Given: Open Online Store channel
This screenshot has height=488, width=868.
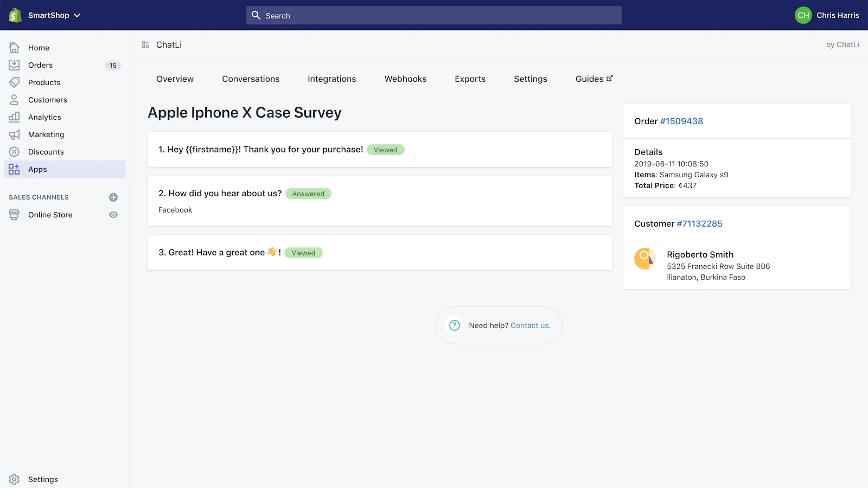Looking at the screenshot, I should coord(50,215).
